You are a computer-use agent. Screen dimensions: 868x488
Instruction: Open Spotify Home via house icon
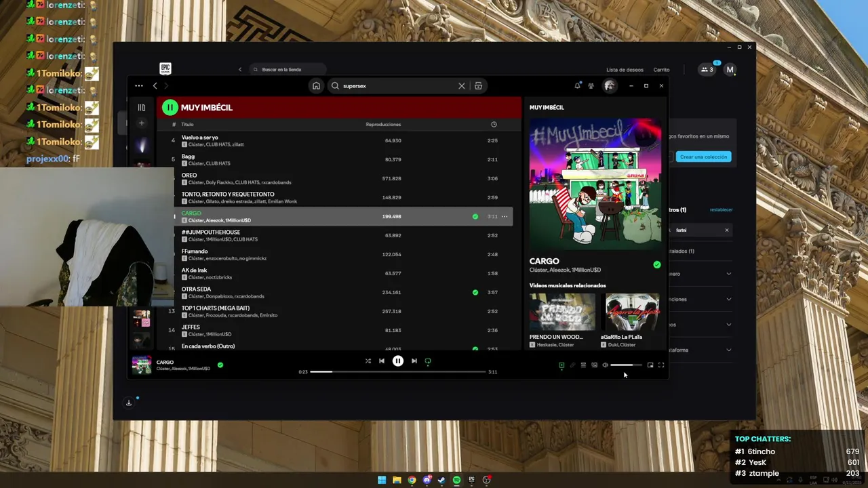coord(316,86)
